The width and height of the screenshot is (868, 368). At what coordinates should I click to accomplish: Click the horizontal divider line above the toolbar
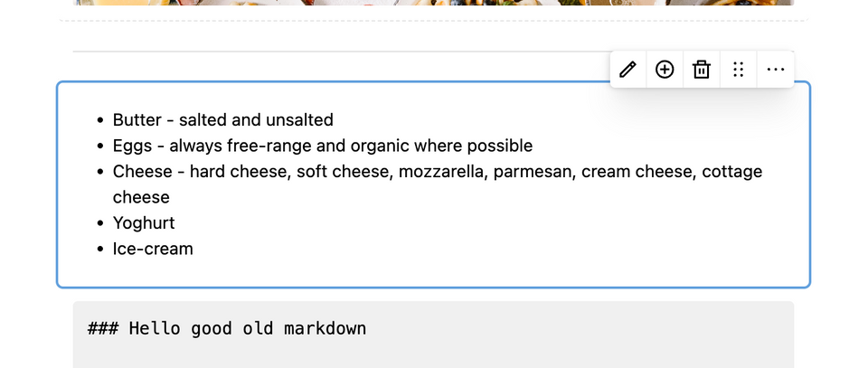[x=341, y=52]
